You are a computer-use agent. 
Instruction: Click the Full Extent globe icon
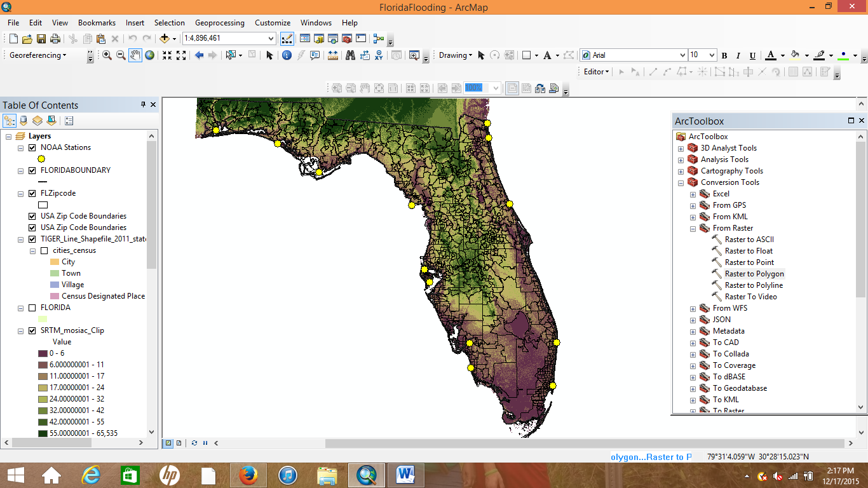click(x=149, y=55)
